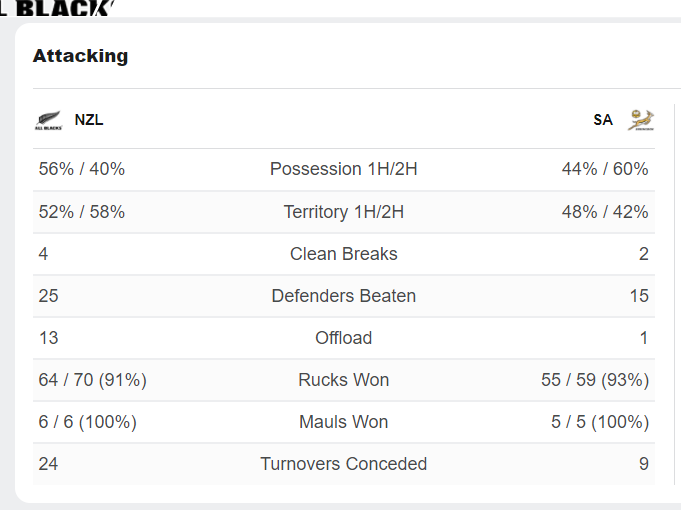Click the Possession 1H/2H row label
Image resolution: width=681 pixels, height=510 pixels.
tap(344, 169)
